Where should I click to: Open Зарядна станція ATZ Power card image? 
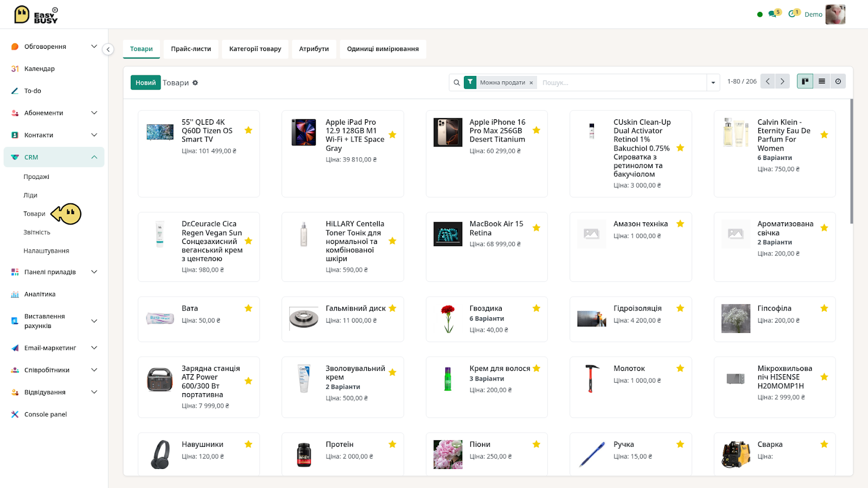(x=159, y=379)
